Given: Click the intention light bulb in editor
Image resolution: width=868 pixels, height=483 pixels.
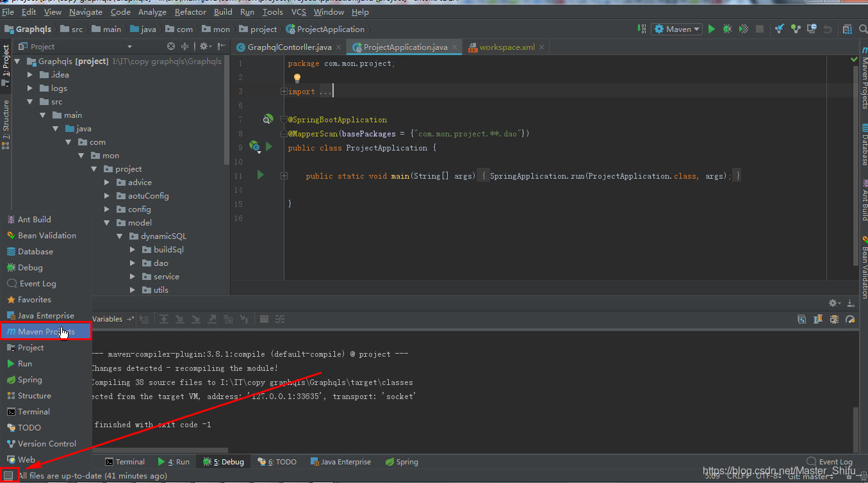Looking at the screenshot, I should tap(297, 78).
